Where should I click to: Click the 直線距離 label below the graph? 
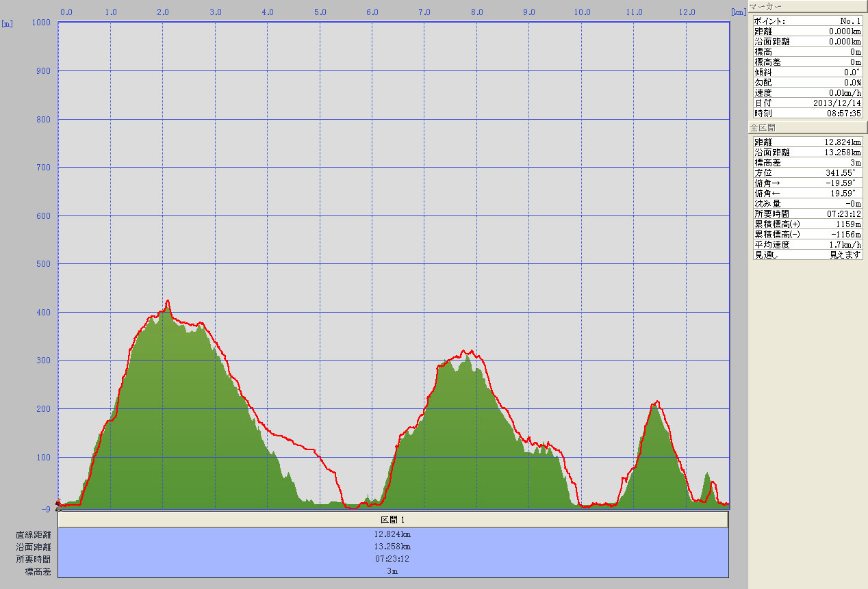point(34,535)
